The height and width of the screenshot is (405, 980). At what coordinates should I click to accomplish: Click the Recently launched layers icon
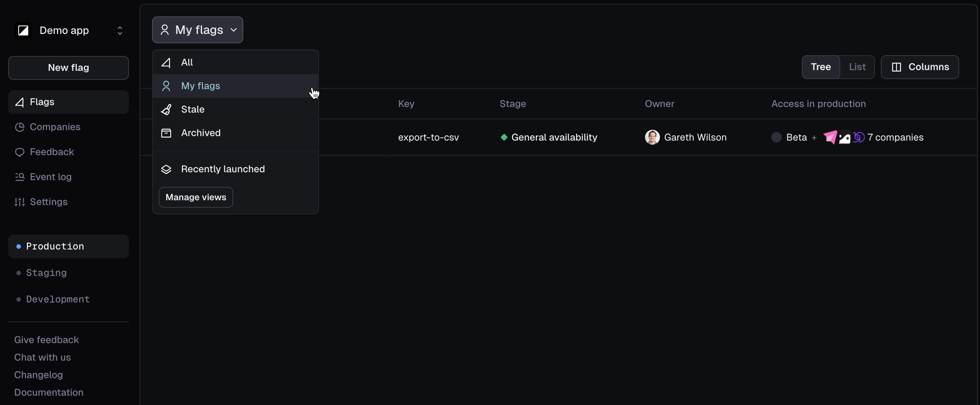(x=166, y=169)
